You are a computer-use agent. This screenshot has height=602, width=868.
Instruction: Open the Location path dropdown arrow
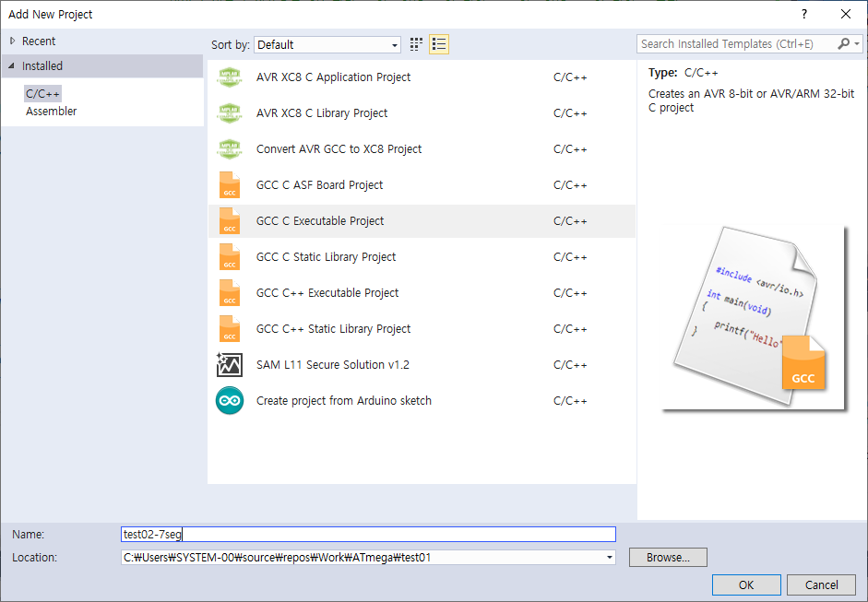pyautogui.click(x=610, y=557)
